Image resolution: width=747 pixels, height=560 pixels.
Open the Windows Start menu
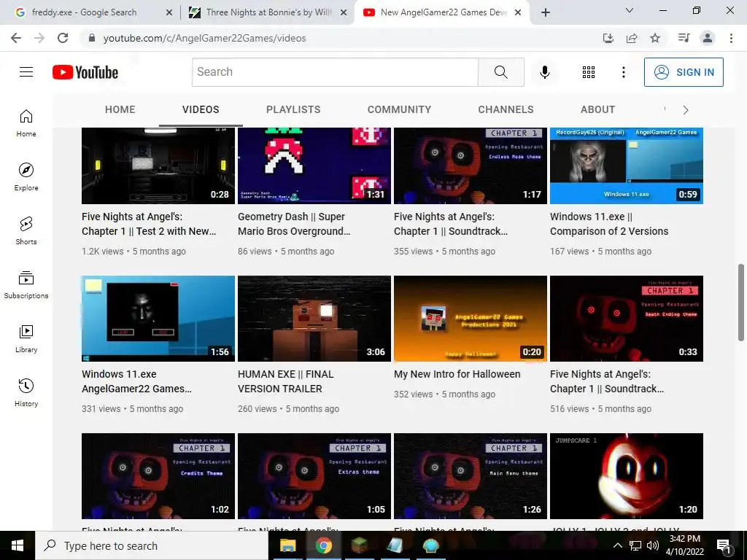click(x=18, y=545)
